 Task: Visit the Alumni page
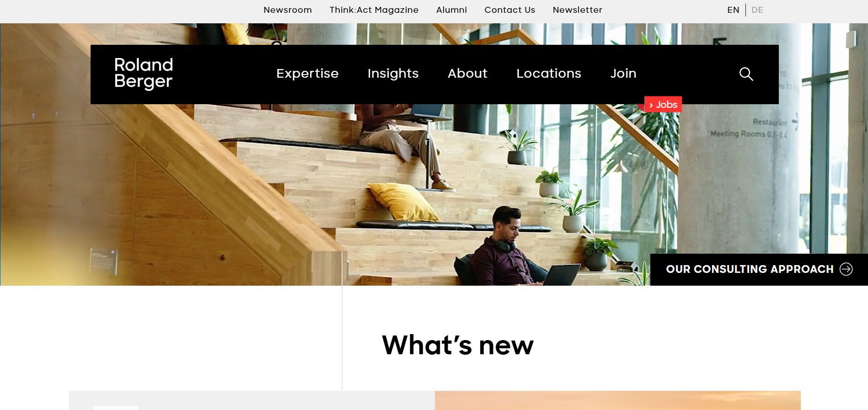(451, 10)
